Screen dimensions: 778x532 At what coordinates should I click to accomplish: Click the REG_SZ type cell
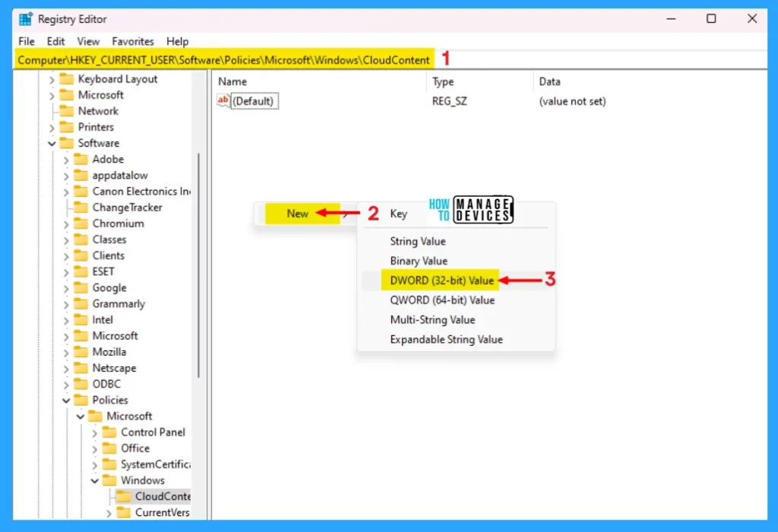point(450,101)
